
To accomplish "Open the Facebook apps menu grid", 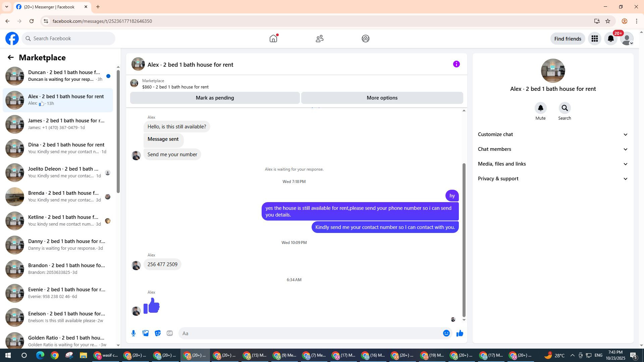I will click(594, 39).
